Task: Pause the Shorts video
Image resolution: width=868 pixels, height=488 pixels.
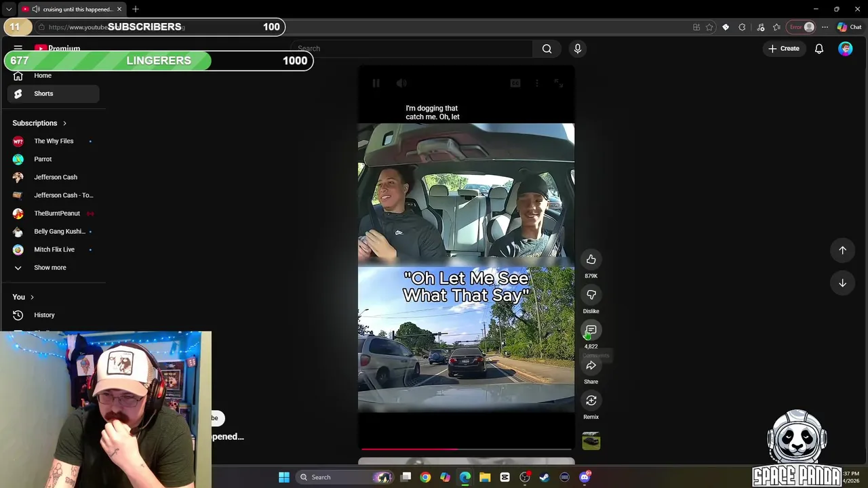Action: click(x=376, y=83)
